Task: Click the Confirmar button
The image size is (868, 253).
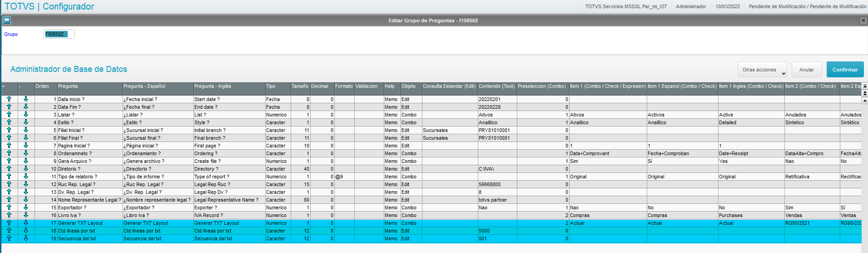Action: [x=845, y=70]
